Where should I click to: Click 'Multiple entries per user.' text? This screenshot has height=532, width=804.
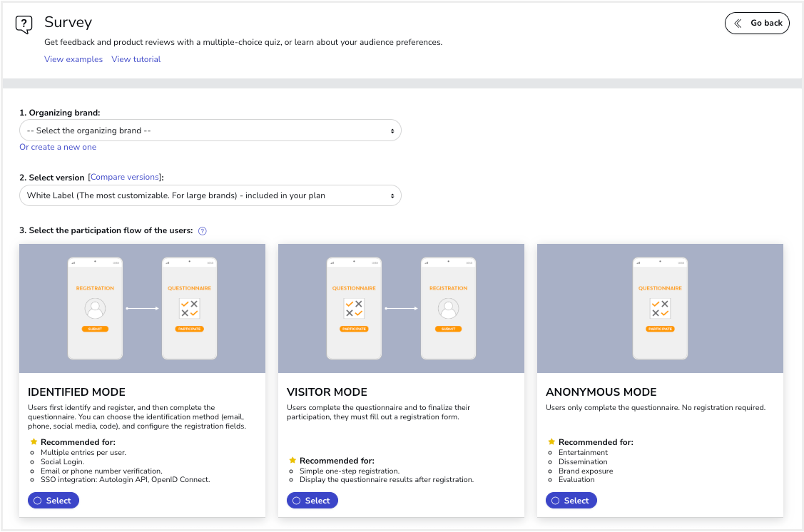83,453
